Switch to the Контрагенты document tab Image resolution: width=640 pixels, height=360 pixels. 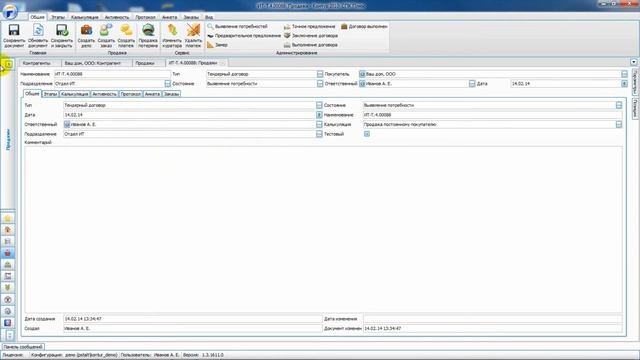(37, 63)
